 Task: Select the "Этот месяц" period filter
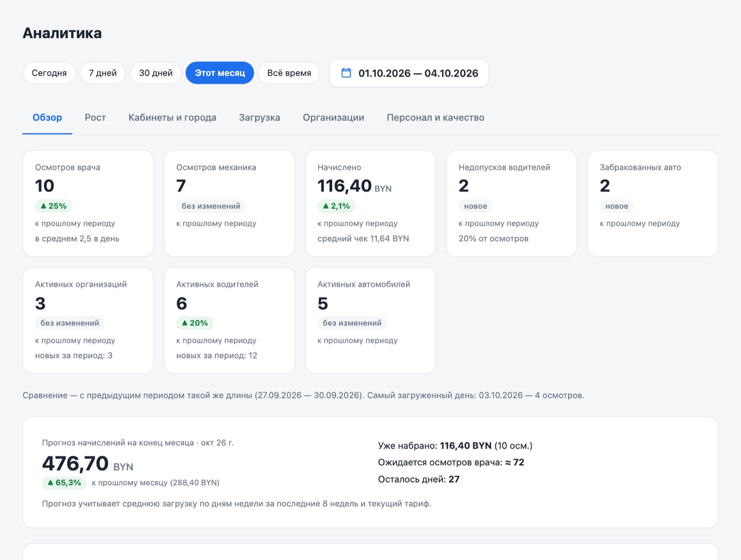(220, 73)
